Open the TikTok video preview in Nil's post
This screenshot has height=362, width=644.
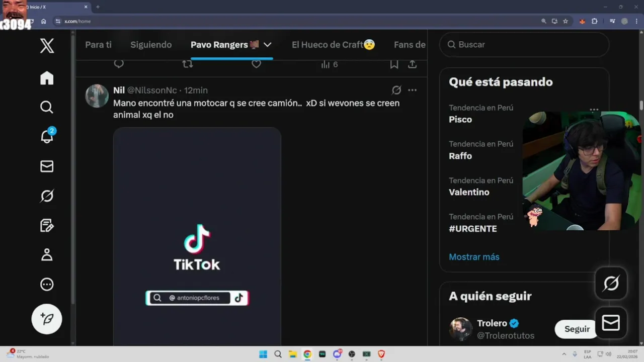(x=197, y=236)
